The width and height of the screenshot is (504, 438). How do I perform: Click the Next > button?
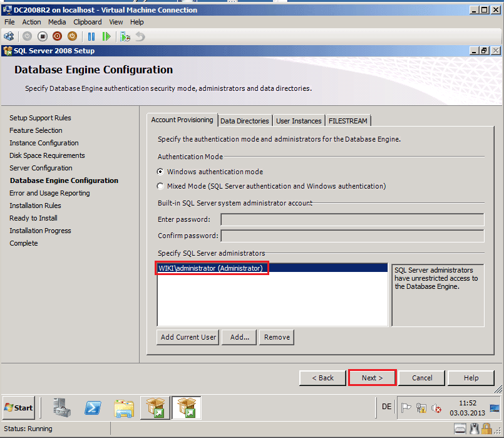click(x=373, y=378)
